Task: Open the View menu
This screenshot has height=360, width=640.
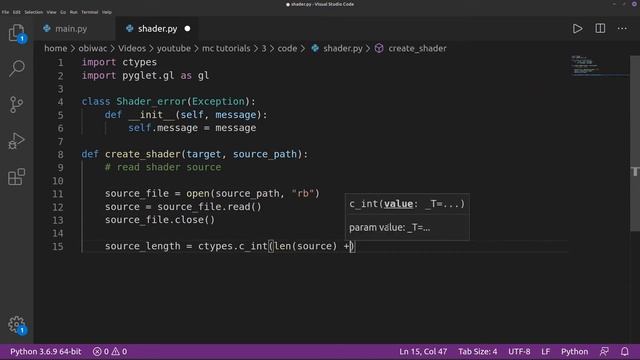Action: (x=51, y=12)
